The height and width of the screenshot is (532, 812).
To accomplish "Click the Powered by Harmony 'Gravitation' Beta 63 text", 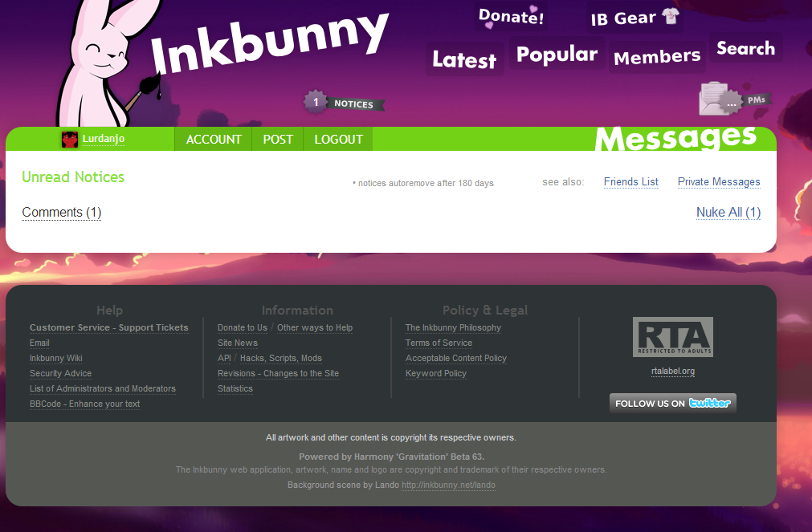I will [x=391, y=457].
